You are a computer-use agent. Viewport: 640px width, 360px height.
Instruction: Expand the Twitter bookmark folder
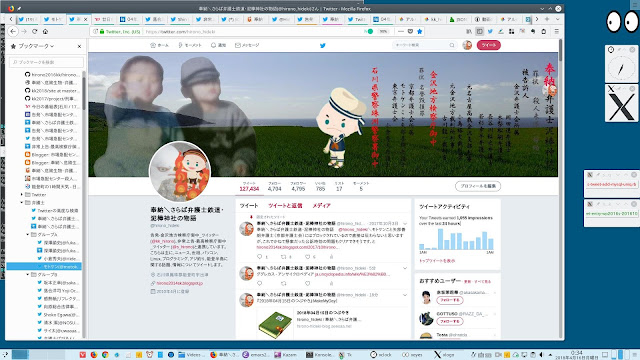22,195
